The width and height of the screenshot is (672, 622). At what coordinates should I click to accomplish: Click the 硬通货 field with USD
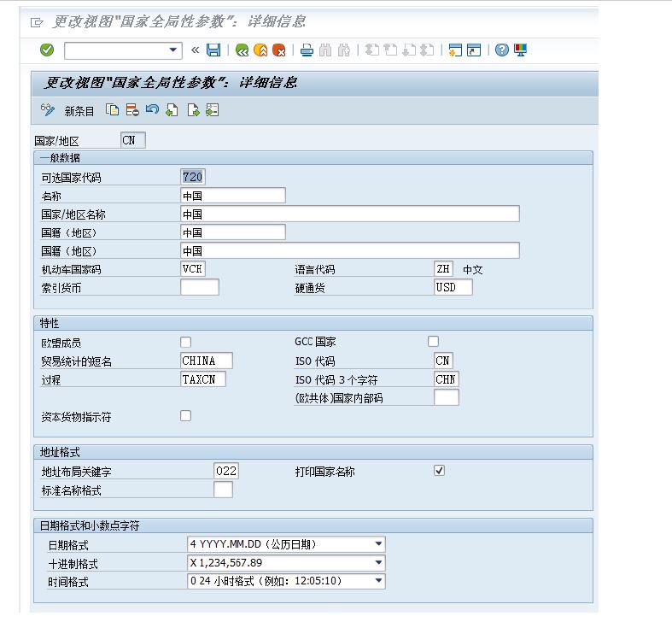click(453, 287)
